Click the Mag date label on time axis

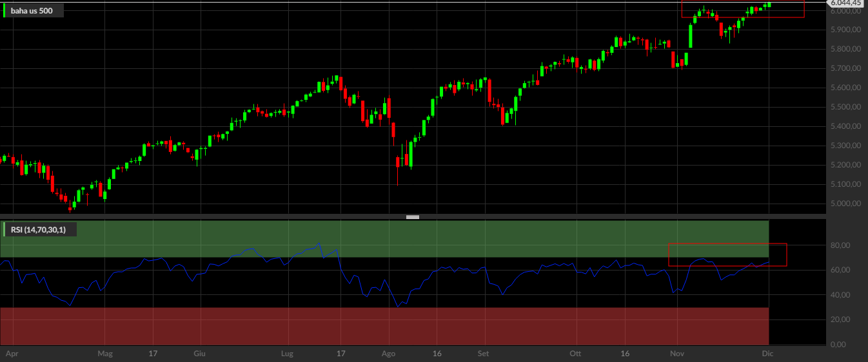105,354
